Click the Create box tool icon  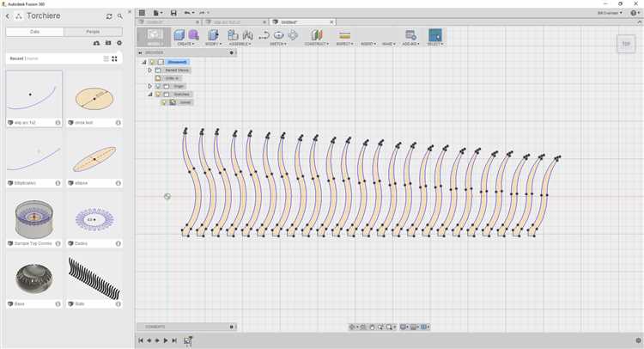point(179,35)
